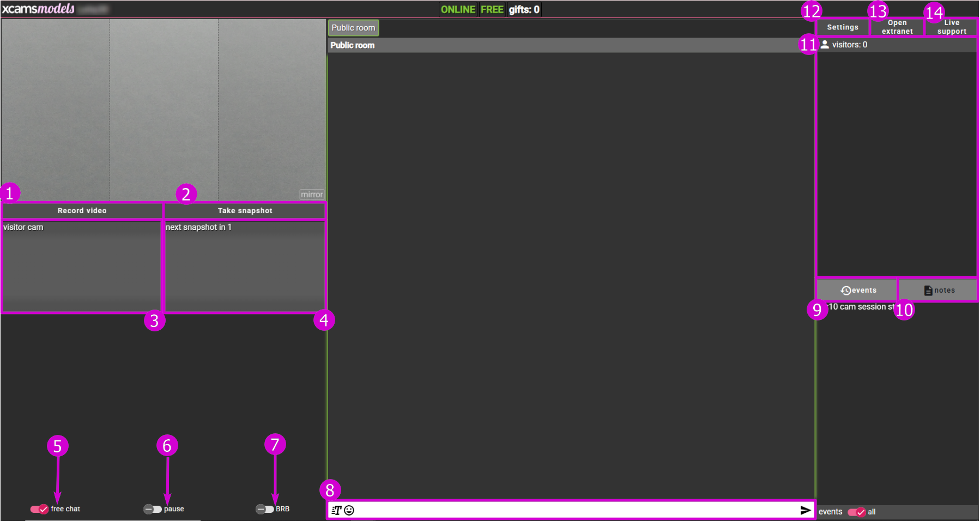The width and height of the screenshot is (980, 521).
Task: Click the visitors person icon
Action: tap(825, 45)
